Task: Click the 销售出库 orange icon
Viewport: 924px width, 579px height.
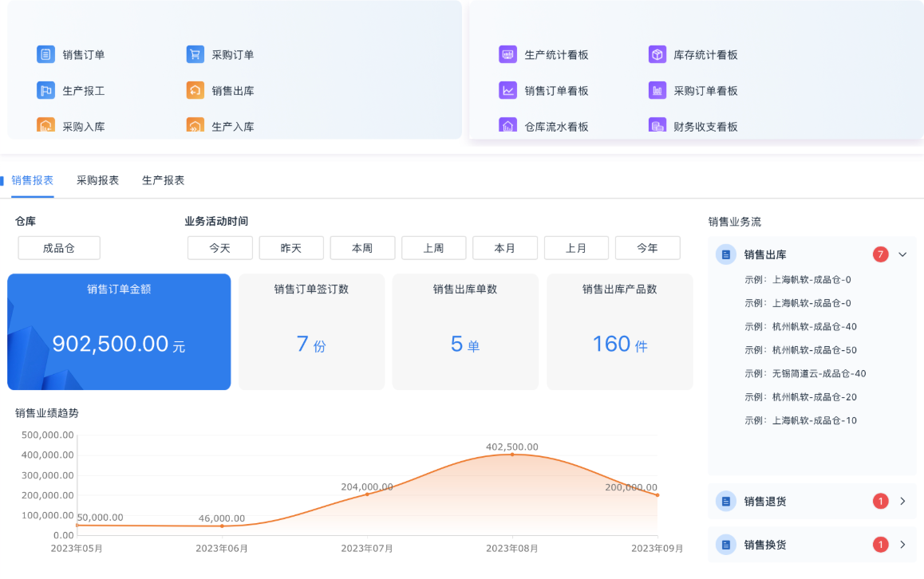Action: tap(195, 91)
